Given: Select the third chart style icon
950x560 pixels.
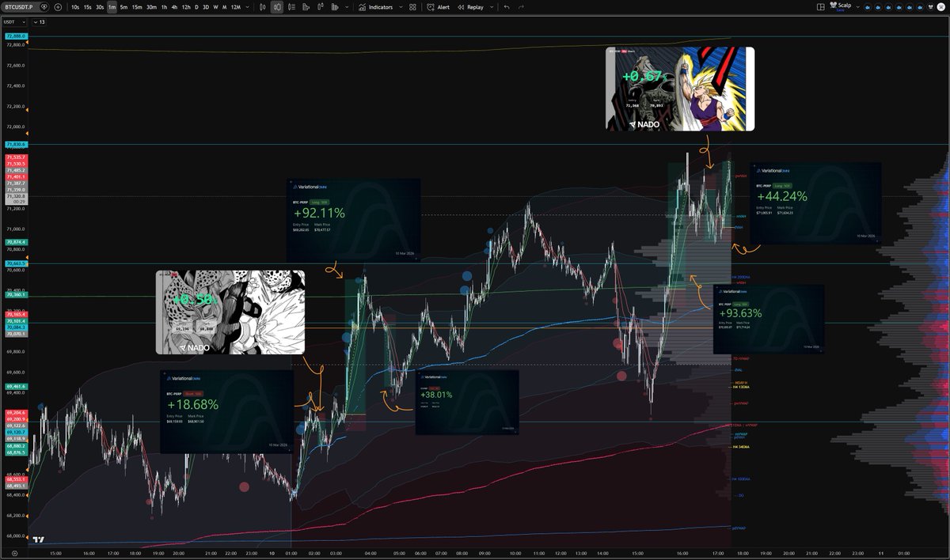Looking at the screenshot, I should tap(291, 7).
